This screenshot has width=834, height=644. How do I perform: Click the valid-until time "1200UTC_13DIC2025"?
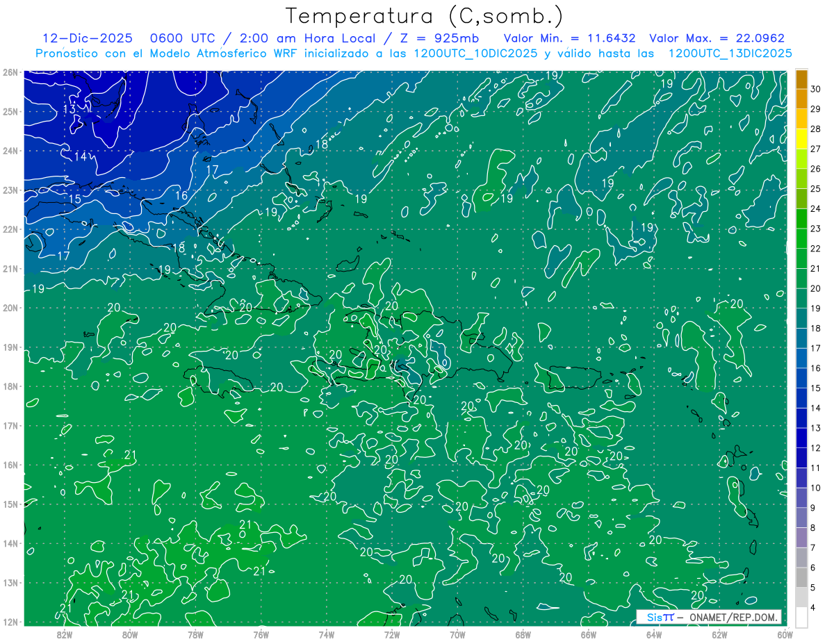(730, 53)
